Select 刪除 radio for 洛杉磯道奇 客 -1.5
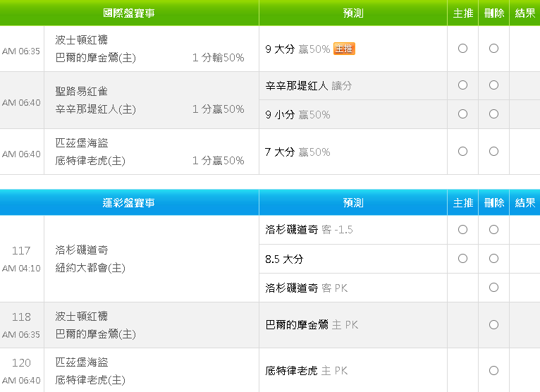Image resolution: width=540 pixels, height=392 pixels. point(493,230)
